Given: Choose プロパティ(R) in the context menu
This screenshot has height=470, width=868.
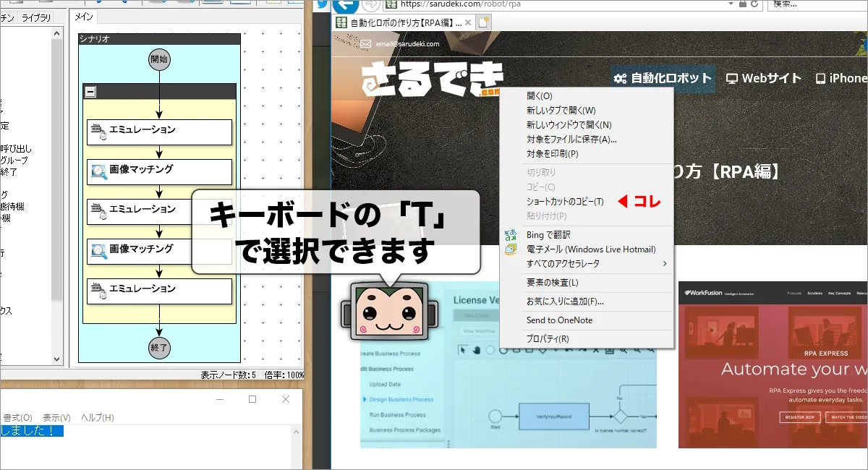Looking at the screenshot, I should click(x=587, y=339).
